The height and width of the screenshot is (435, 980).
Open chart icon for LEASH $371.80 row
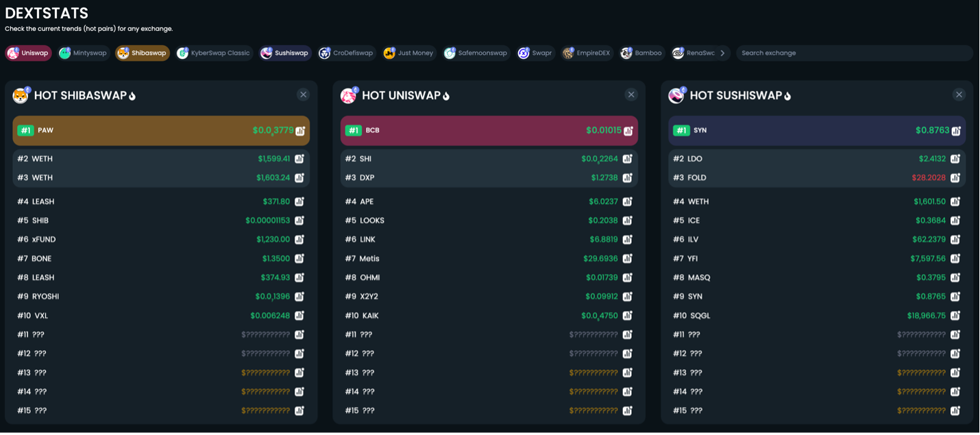[x=299, y=201]
